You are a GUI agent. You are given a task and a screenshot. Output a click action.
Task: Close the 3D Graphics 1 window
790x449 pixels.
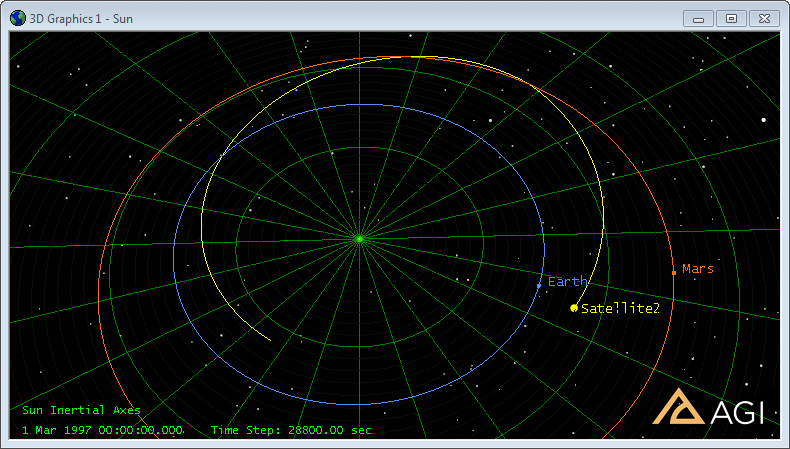(x=765, y=18)
